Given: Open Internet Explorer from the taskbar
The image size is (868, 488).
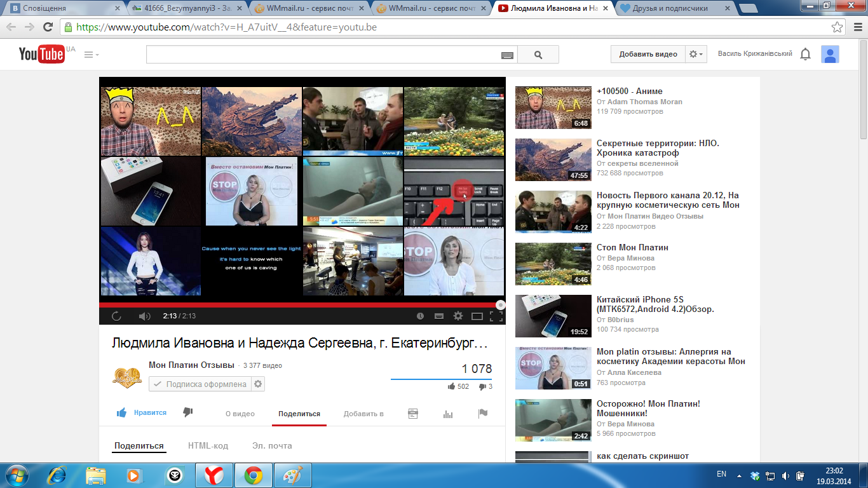Looking at the screenshot, I should pyautogui.click(x=57, y=475).
